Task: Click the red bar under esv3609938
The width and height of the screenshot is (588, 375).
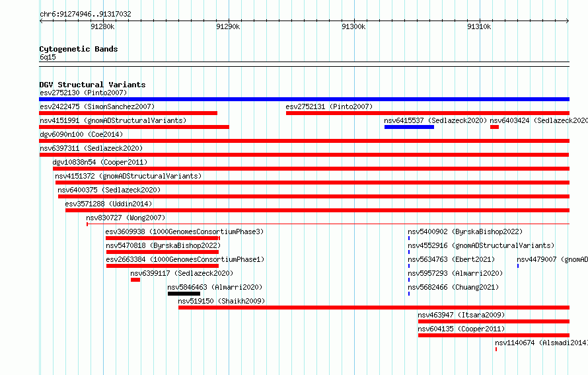Action: 163,238
